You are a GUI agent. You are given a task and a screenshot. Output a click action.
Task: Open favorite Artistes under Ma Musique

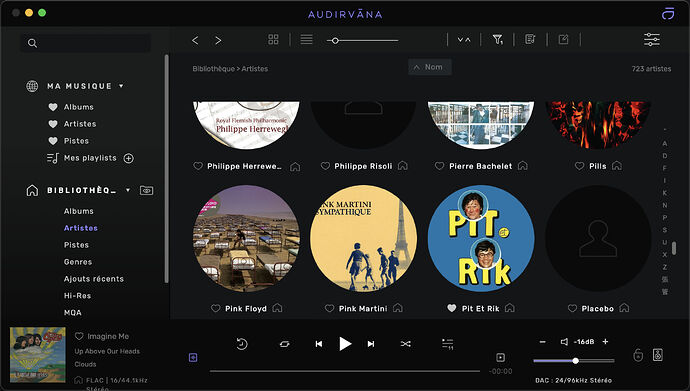(x=80, y=124)
